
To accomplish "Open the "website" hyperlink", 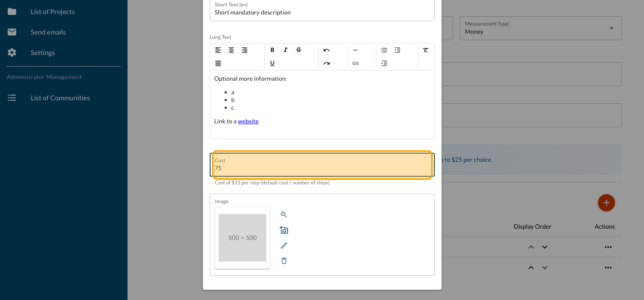I will tap(248, 121).
